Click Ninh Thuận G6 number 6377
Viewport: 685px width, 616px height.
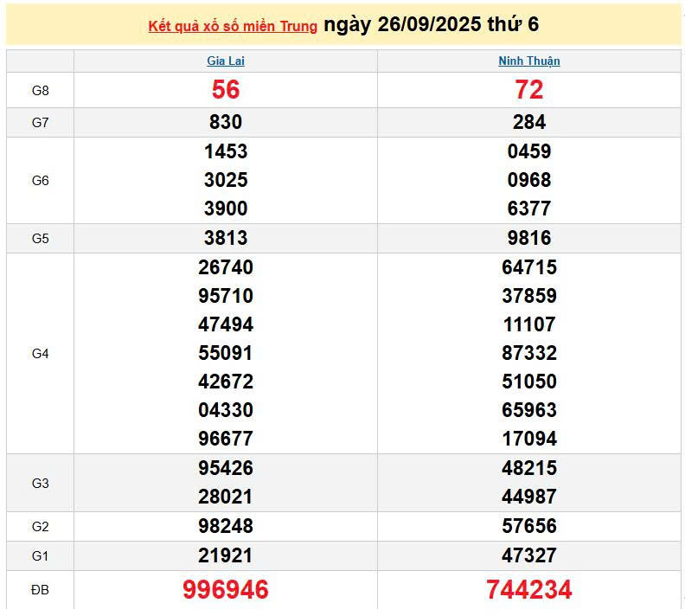click(x=529, y=208)
